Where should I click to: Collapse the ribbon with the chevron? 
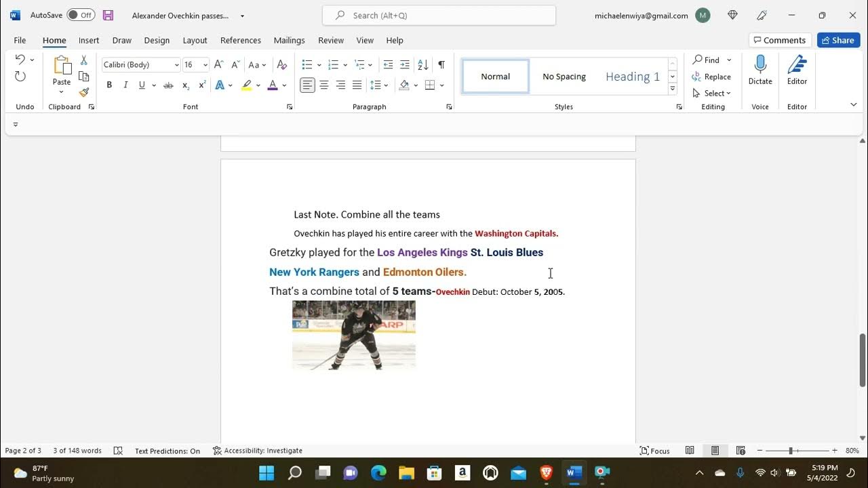(x=853, y=104)
